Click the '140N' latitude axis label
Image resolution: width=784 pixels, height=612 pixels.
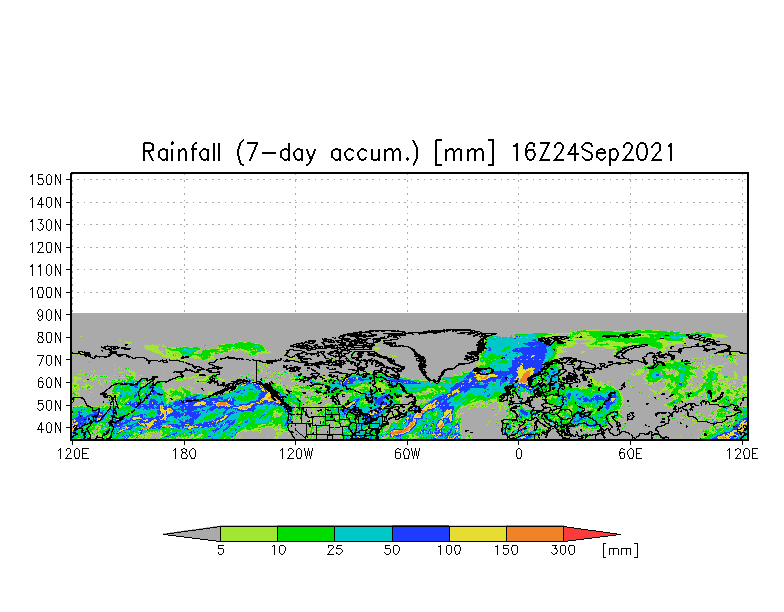tap(46, 202)
